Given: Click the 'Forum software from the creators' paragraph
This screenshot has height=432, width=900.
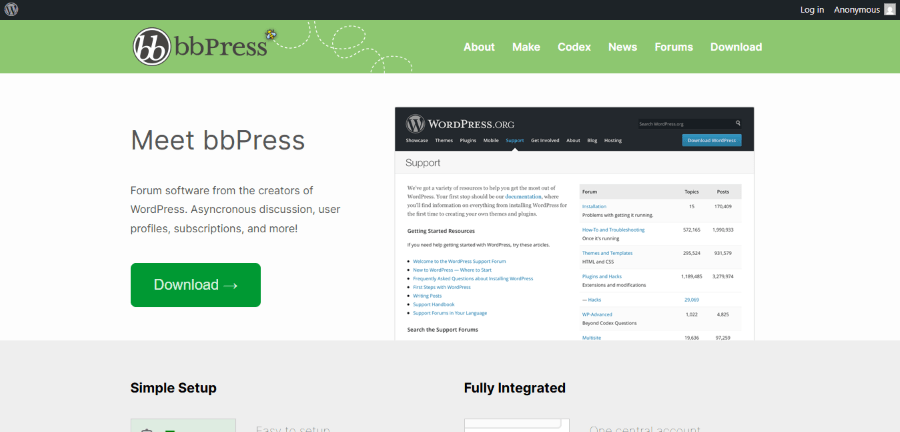Looking at the screenshot, I should (x=235, y=209).
